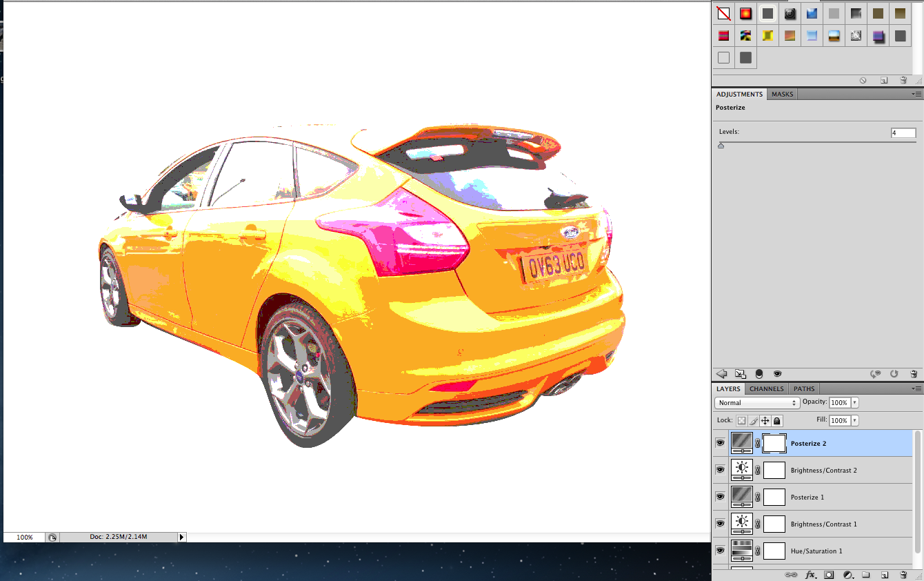Viewport: 924px width, 581px height.
Task: Click the return arrow in Adjustments panel
Action: 721,373
